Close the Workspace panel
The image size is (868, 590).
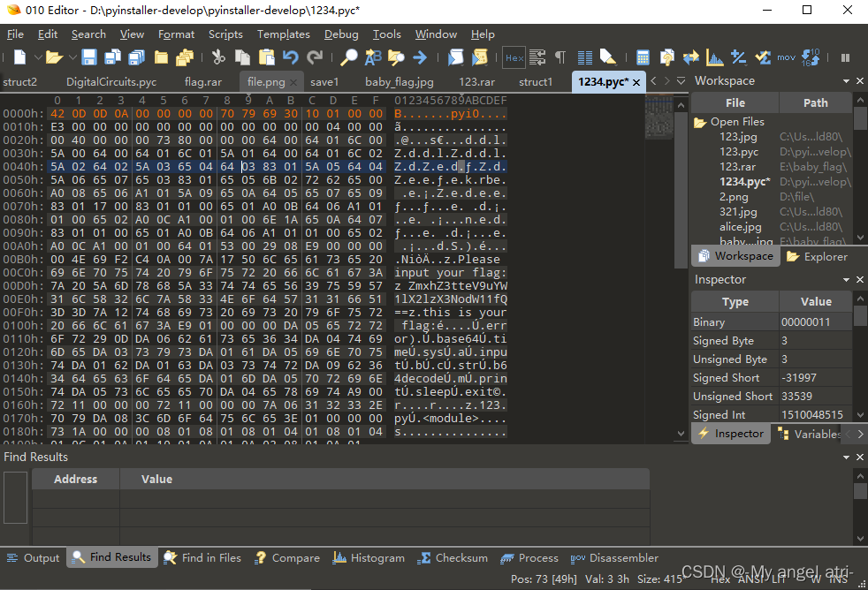pos(860,81)
